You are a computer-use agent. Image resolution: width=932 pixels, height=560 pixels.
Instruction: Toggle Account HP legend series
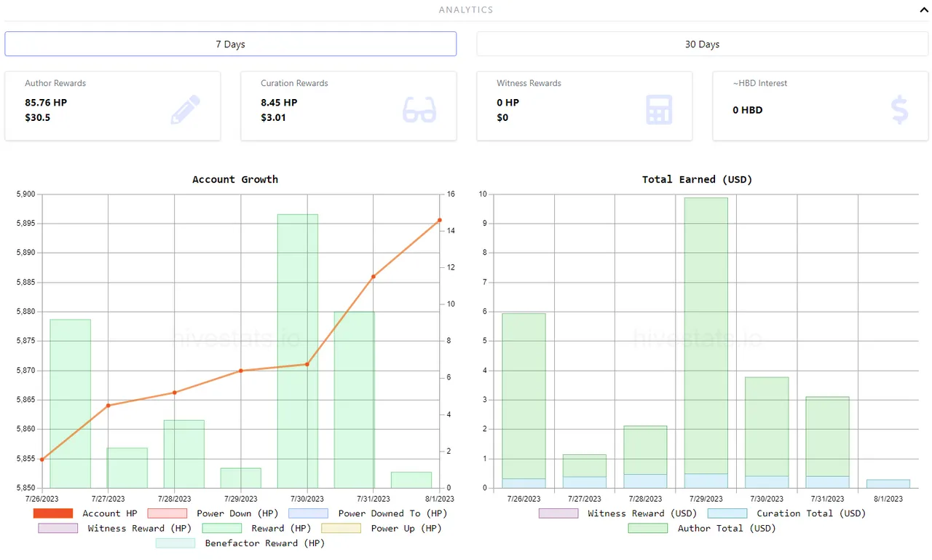pos(53,513)
